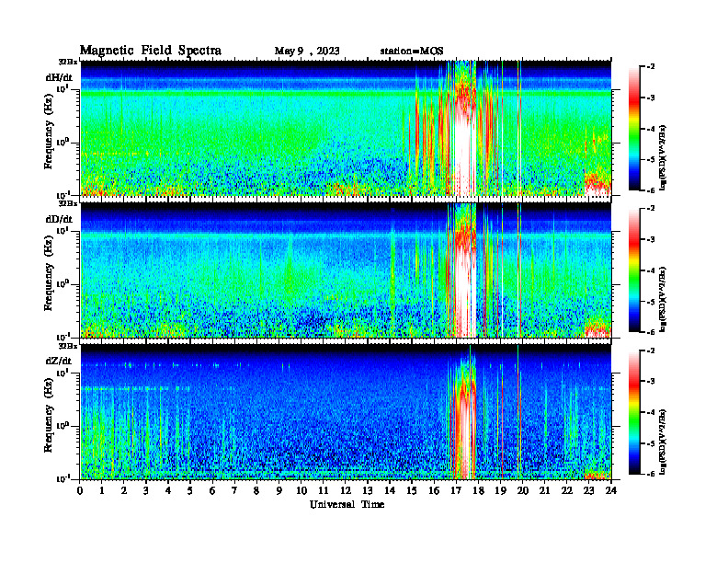Click the "-6" value on dH/dt color scale

pyautogui.click(x=651, y=190)
